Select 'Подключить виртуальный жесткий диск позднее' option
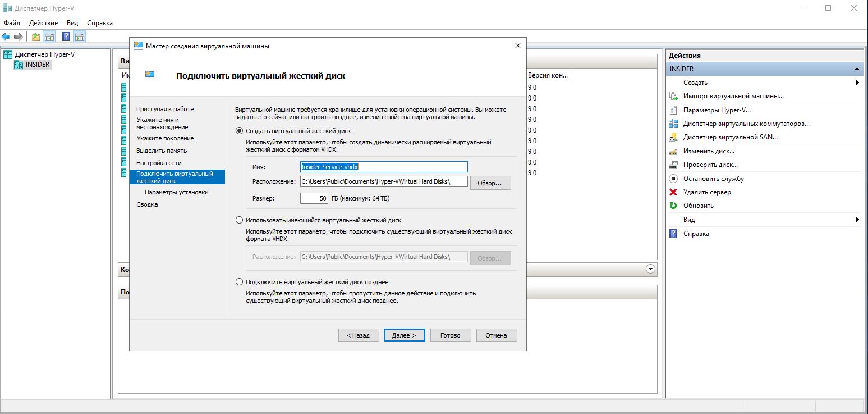This screenshot has width=868, height=414. click(x=240, y=282)
